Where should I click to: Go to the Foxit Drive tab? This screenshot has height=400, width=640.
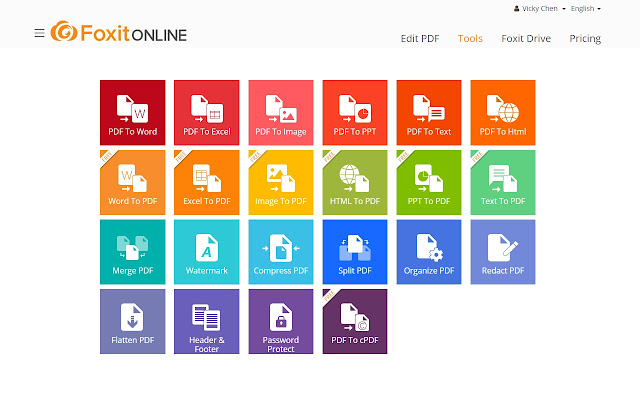(x=526, y=39)
